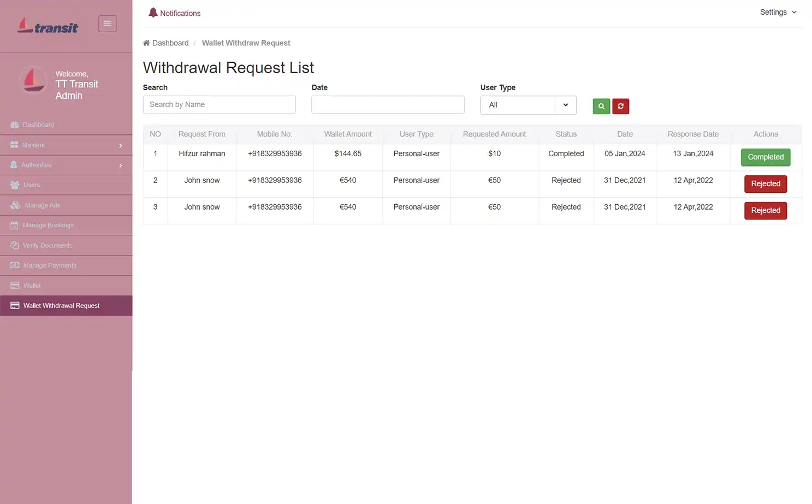
Task: Open the Users section via its people icon
Action: click(x=15, y=185)
